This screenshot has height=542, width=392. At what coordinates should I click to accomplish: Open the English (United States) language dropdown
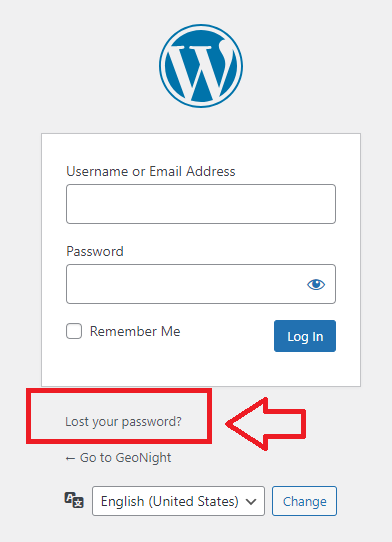tap(178, 501)
